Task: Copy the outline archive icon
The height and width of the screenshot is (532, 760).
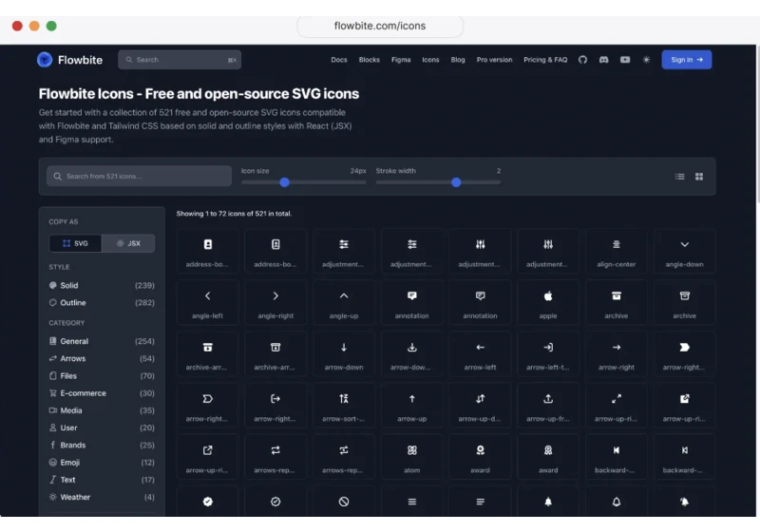Action: [684, 303]
